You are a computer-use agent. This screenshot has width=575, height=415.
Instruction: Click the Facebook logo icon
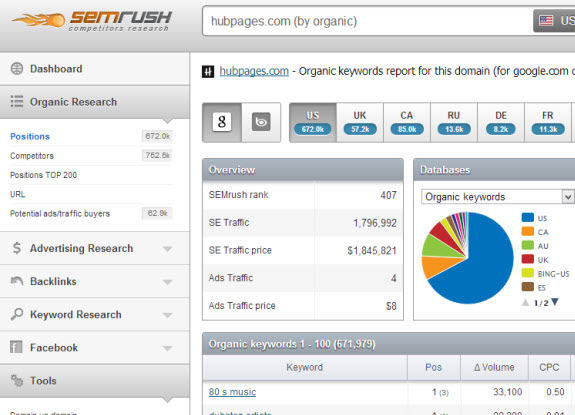coord(16,347)
